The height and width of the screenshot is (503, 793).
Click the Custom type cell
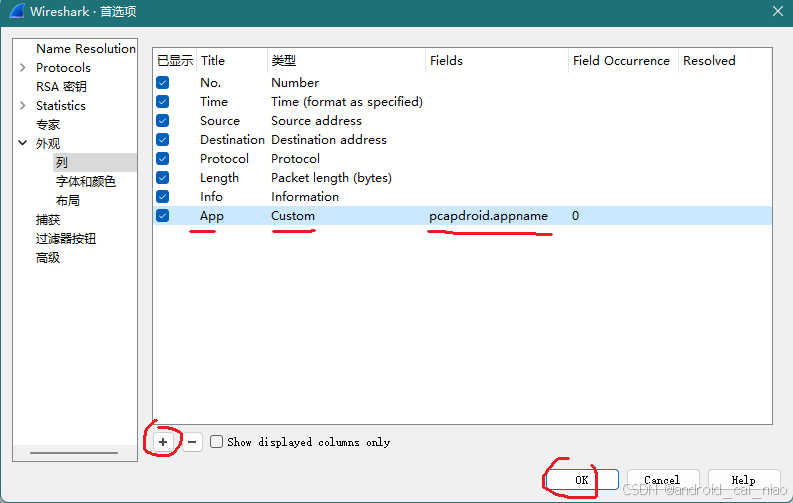pos(293,216)
